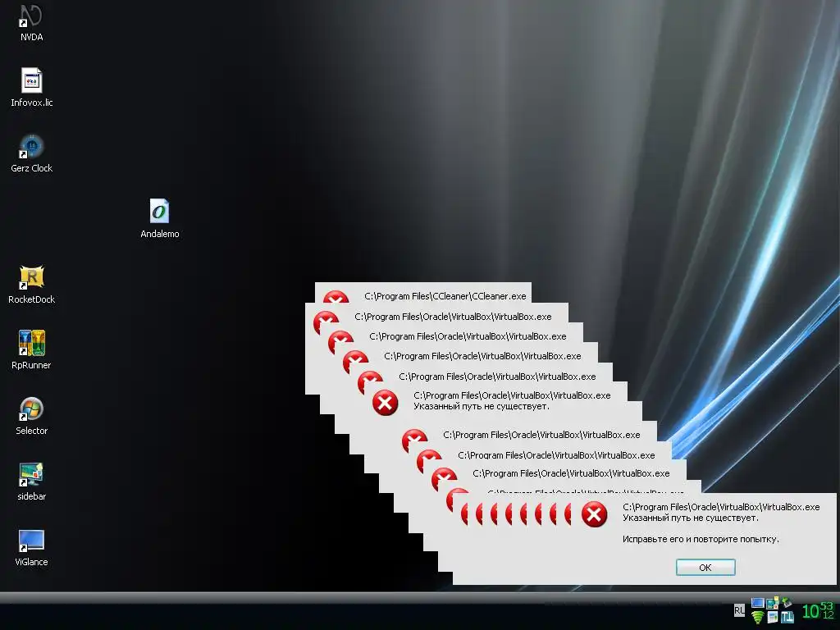Screen dimensions: 840x630
Task: Click the TL tray icon
Action: pos(787,617)
